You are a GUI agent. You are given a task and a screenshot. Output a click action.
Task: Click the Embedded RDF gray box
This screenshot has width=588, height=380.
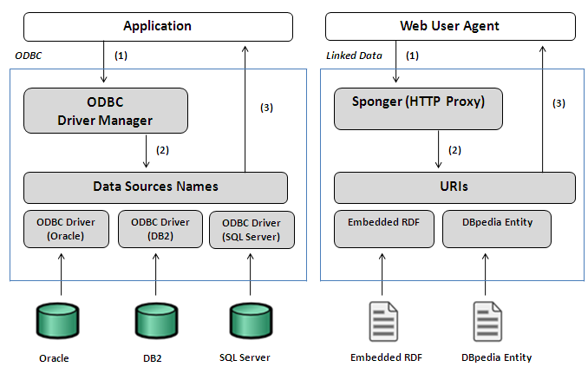click(x=384, y=229)
